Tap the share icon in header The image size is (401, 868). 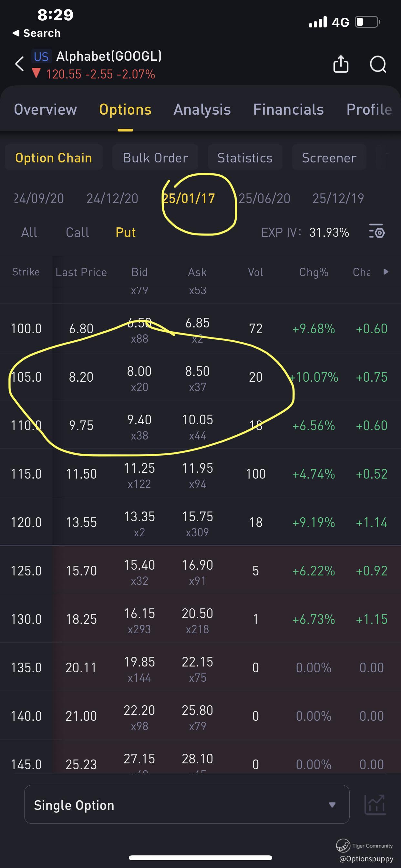coord(341,64)
